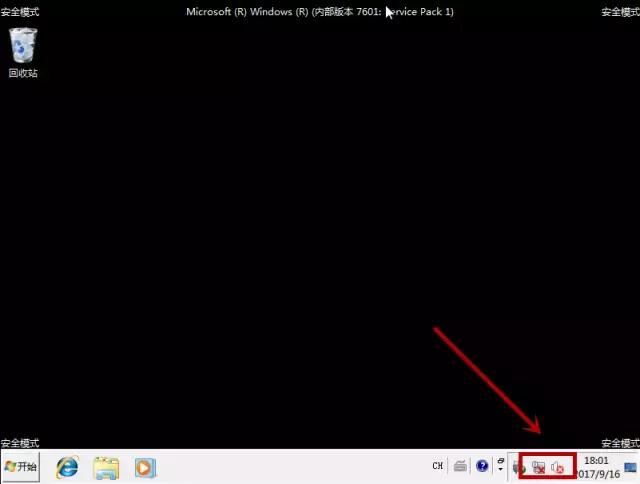Screen dimensions: 640x484
Task: Click the blue language bar help icon
Action: click(482, 466)
